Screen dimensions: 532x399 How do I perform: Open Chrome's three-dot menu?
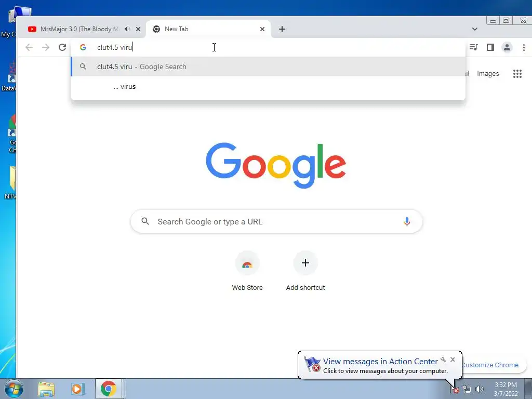[x=524, y=47]
